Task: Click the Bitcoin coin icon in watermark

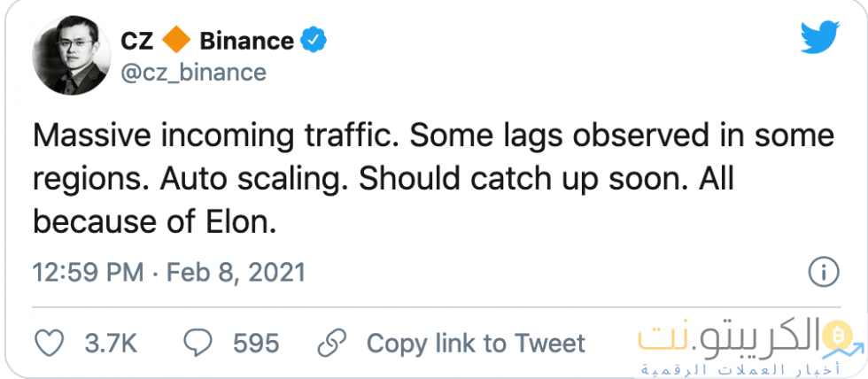Action: 834,335
